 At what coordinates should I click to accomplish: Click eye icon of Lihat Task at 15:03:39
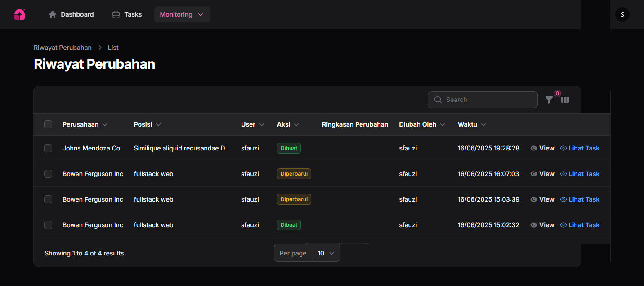coord(563,199)
